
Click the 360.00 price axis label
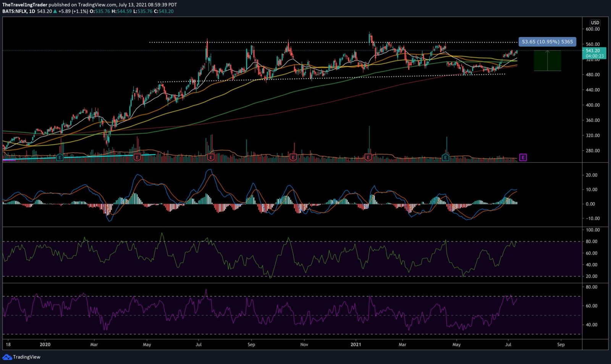593,120
